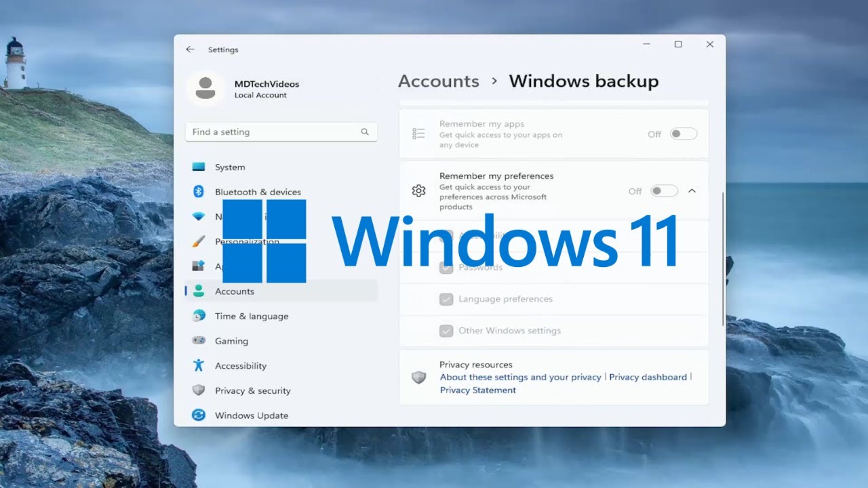Maximize the Settings window
Screen dimensions: 868x488
[678, 45]
